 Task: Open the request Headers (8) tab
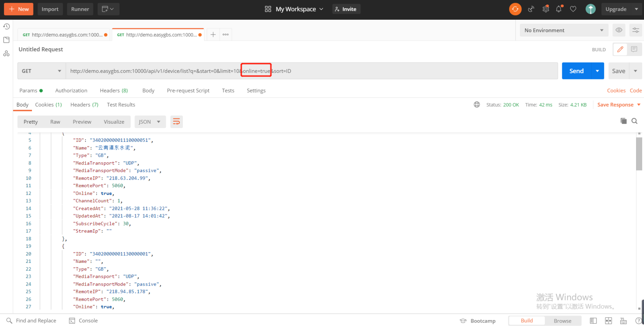[114, 91]
